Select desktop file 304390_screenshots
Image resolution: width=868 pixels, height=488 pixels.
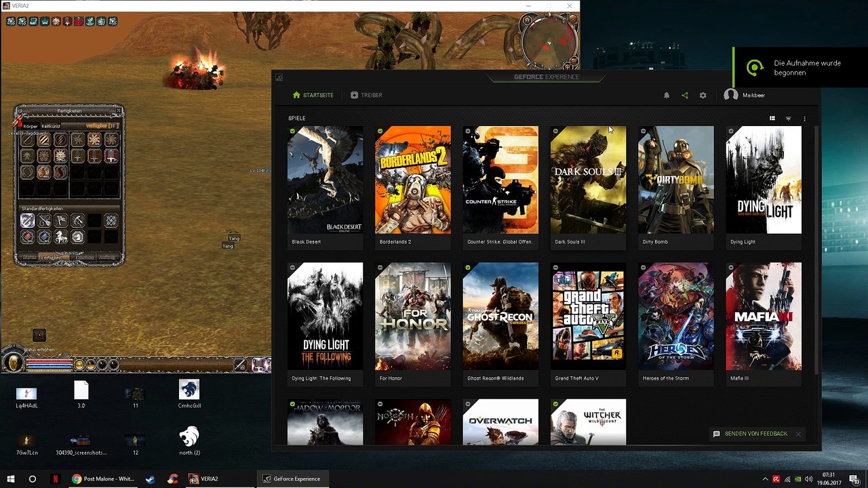81,445
